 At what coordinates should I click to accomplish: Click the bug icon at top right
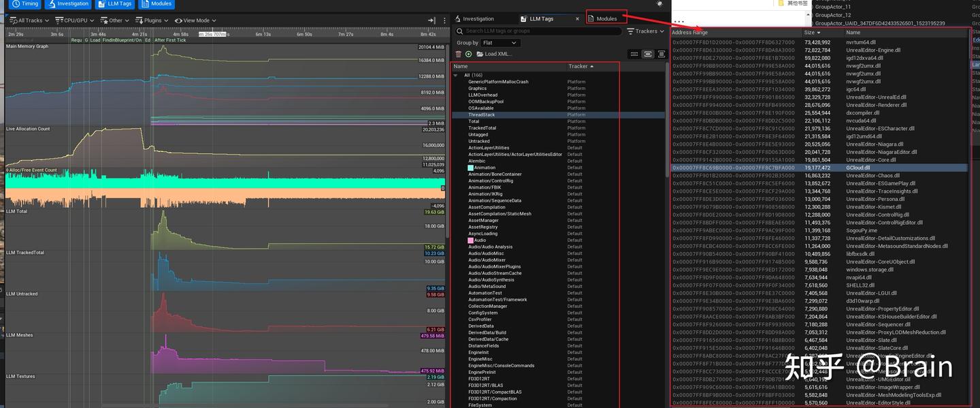click(659, 4)
